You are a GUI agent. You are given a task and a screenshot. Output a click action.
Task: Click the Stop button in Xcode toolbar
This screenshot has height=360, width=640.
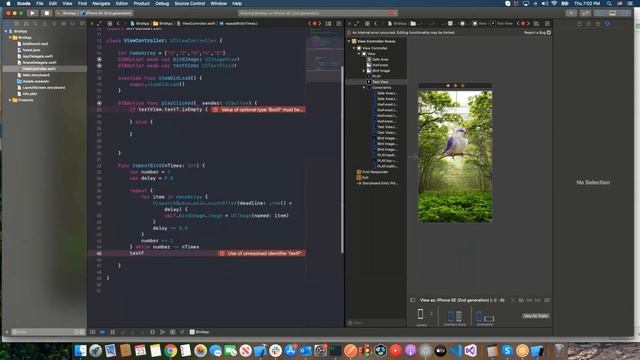click(47, 13)
